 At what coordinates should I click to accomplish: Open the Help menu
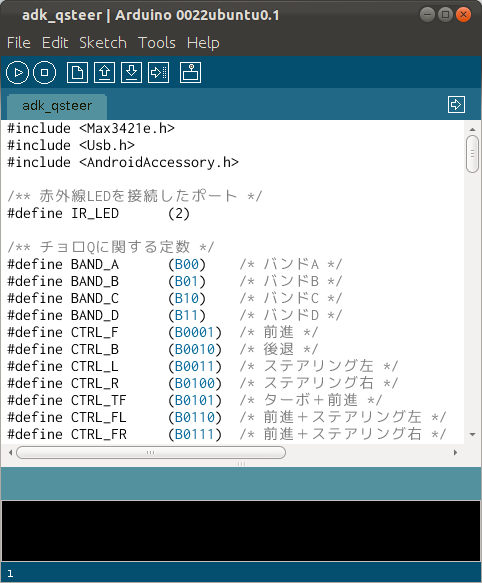[x=203, y=43]
